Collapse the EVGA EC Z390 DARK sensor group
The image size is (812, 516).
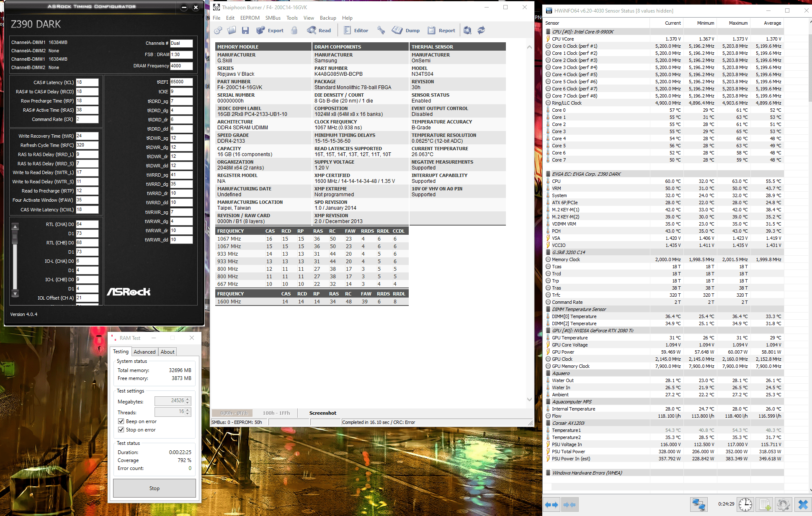[x=548, y=174]
